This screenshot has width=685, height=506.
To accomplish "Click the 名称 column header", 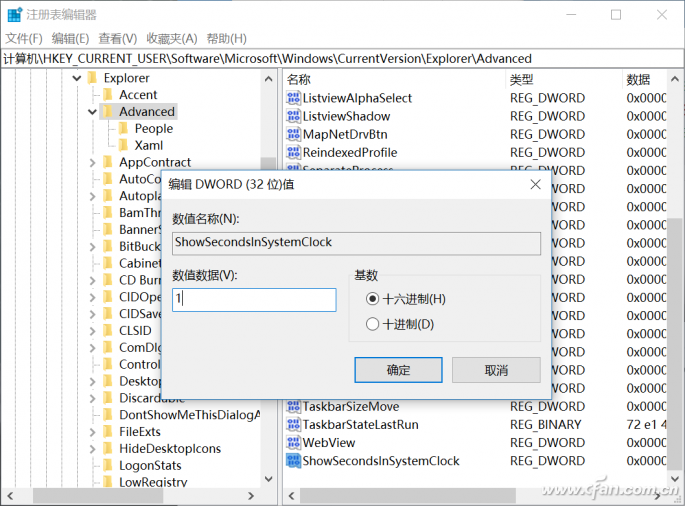I will 299,79.
